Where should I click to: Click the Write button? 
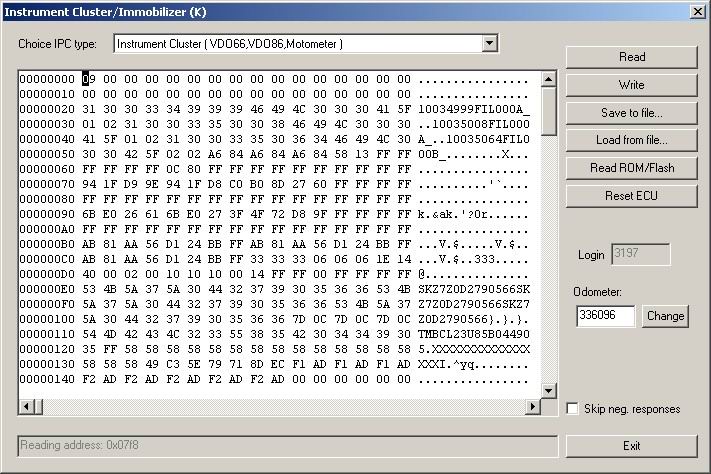point(632,85)
